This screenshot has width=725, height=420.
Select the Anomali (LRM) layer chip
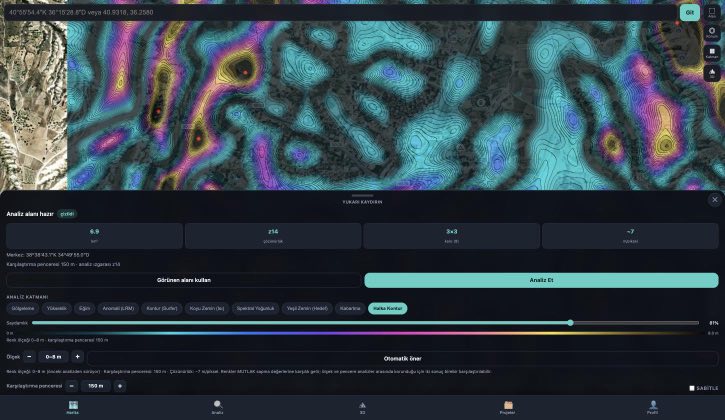pos(118,309)
